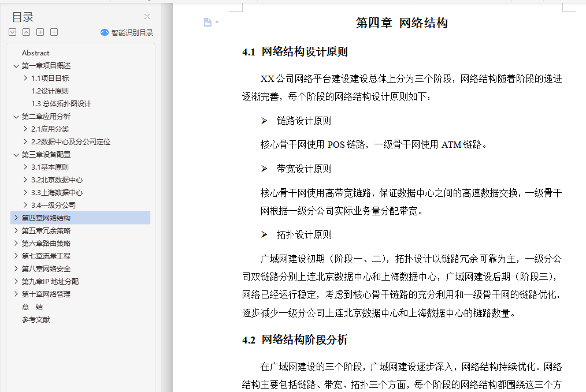The width and height of the screenshot is (586, 392).
Task: Expand 第十章网络管理 chevron
Action: [16, 294]
